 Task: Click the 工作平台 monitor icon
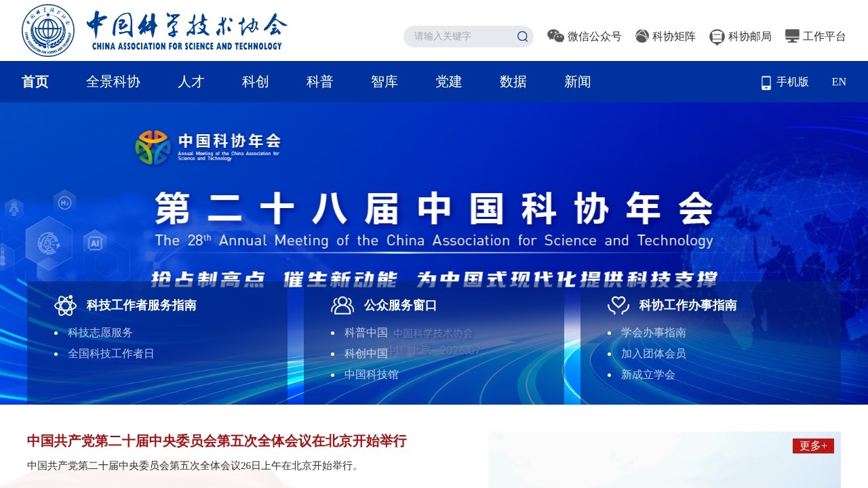coord(793,36)
